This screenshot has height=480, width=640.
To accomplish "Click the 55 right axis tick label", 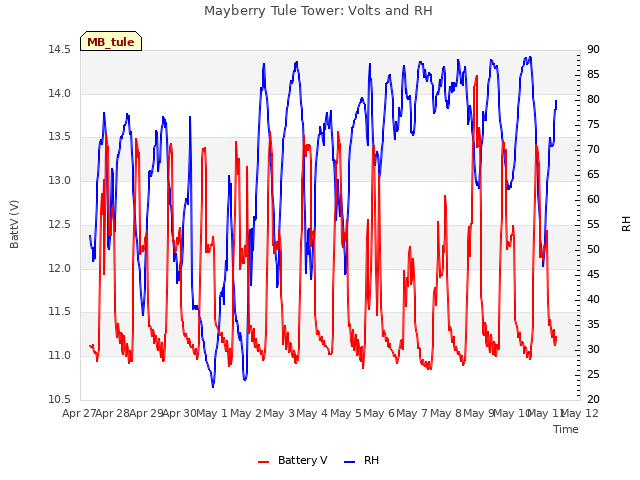I will coord(593,224).
